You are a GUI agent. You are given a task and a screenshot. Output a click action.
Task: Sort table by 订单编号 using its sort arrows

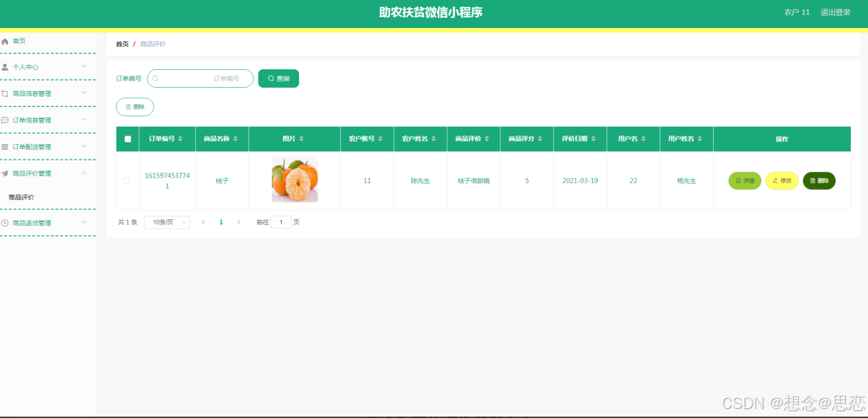click(180, 139)
